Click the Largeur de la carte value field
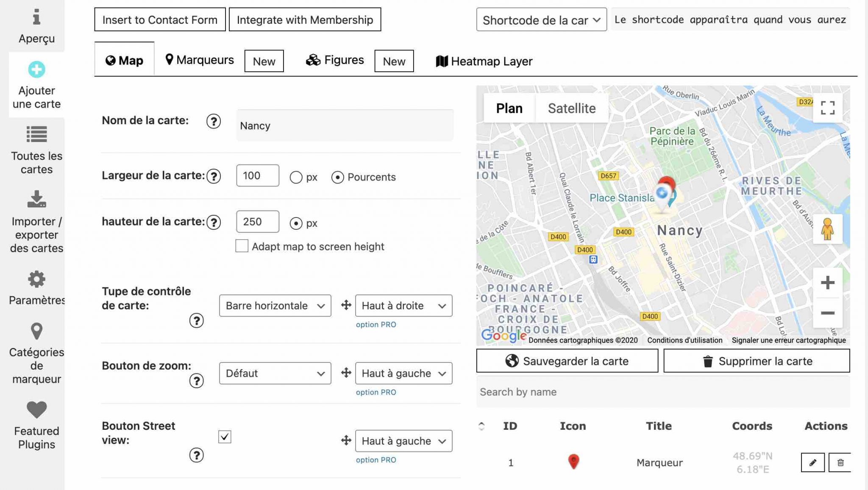 point(258,175)
